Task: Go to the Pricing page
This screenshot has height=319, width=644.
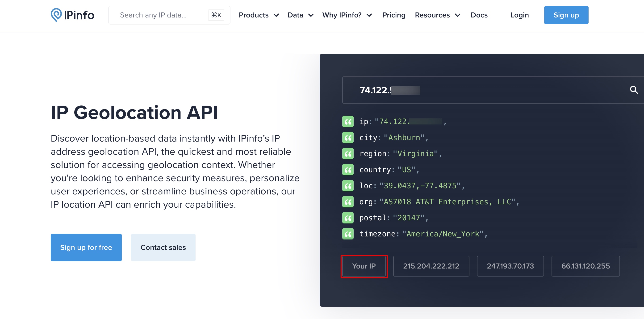Action: click(393, 15)
